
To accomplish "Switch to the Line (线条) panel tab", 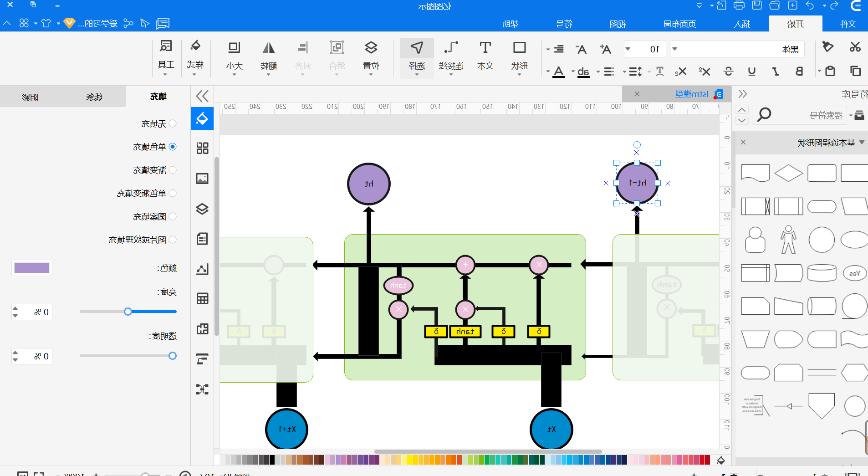I will click(x=94, y=97).
